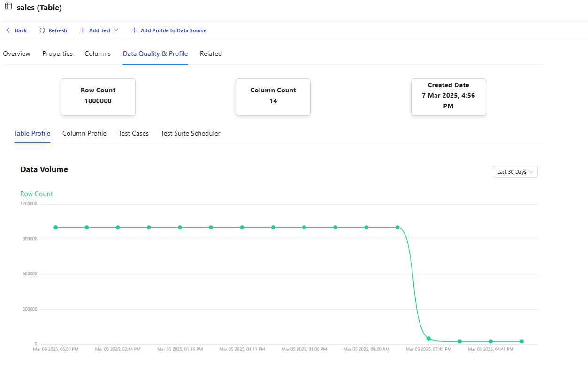Click the last data point on chart

(521, 342)
